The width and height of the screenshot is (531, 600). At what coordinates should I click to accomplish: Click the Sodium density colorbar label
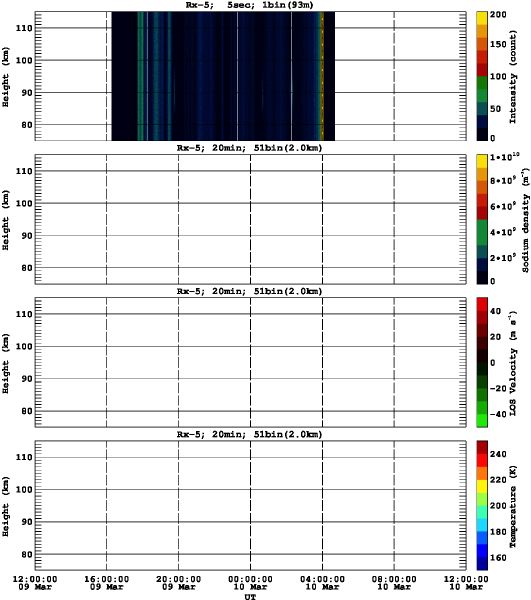pyautogui.click(x=526, y=220)
